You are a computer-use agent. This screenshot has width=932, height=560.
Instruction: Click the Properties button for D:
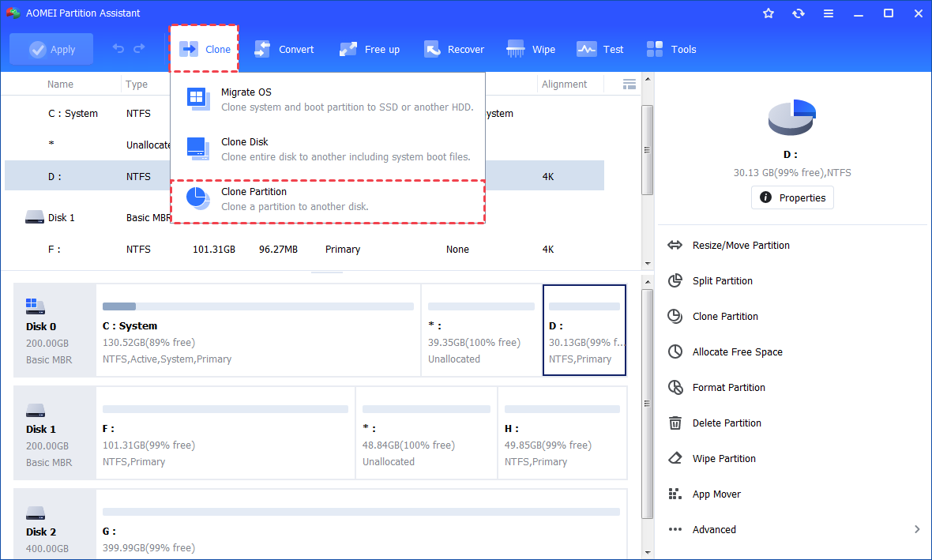pos(792,197)
